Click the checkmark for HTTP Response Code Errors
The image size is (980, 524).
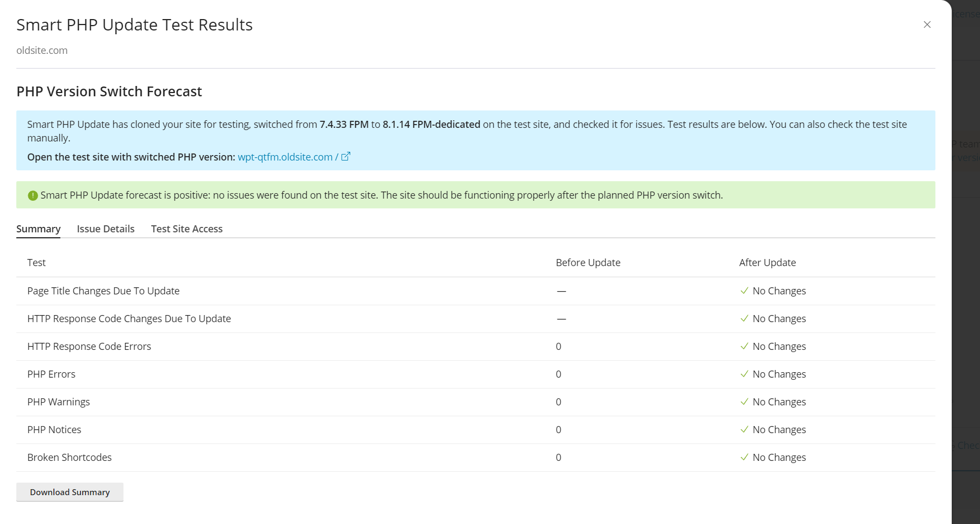click(x=744, y=346)
